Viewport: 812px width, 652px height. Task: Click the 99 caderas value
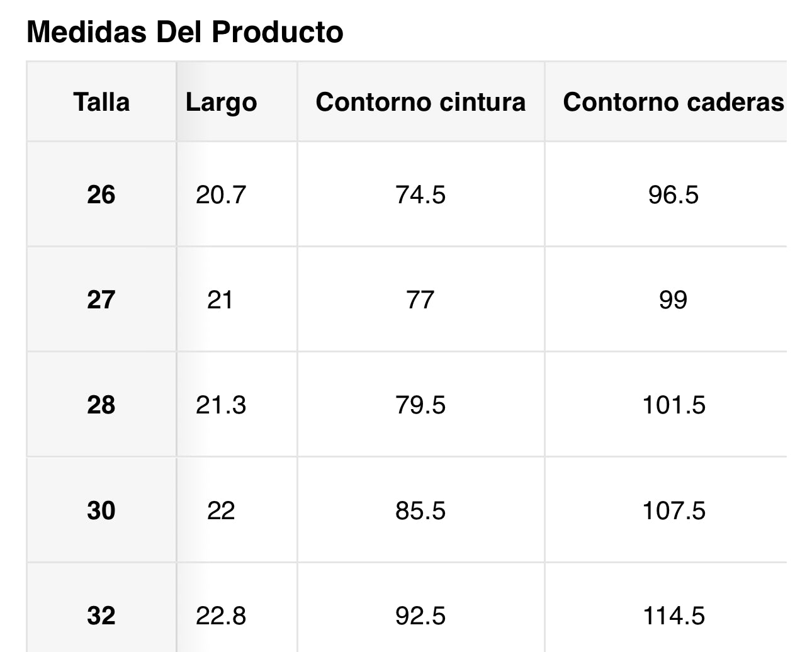[673, 300]
